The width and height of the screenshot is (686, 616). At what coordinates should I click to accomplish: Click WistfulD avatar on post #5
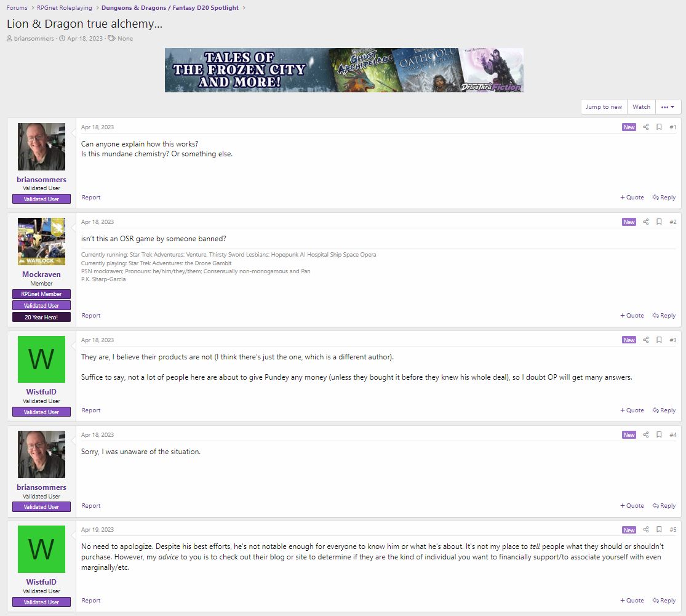(x=42, y=549)
